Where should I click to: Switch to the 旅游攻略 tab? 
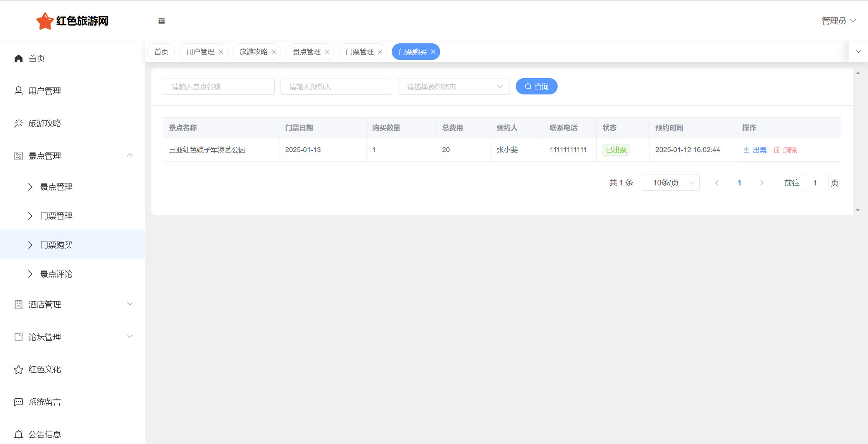point(253,52)
